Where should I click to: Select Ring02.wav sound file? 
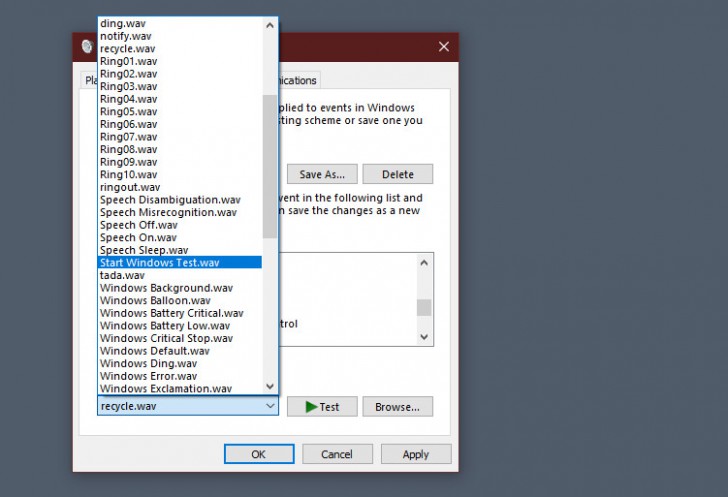click(180, 73)
